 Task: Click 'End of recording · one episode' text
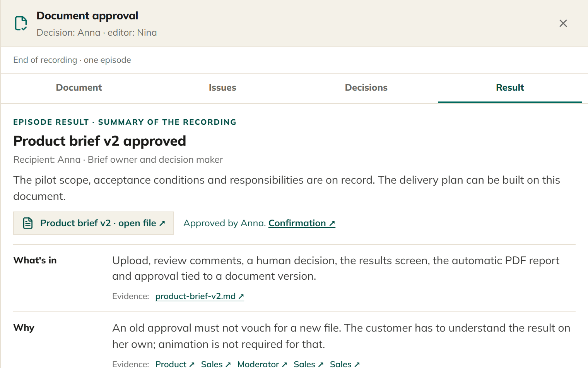tap(72, 60)
